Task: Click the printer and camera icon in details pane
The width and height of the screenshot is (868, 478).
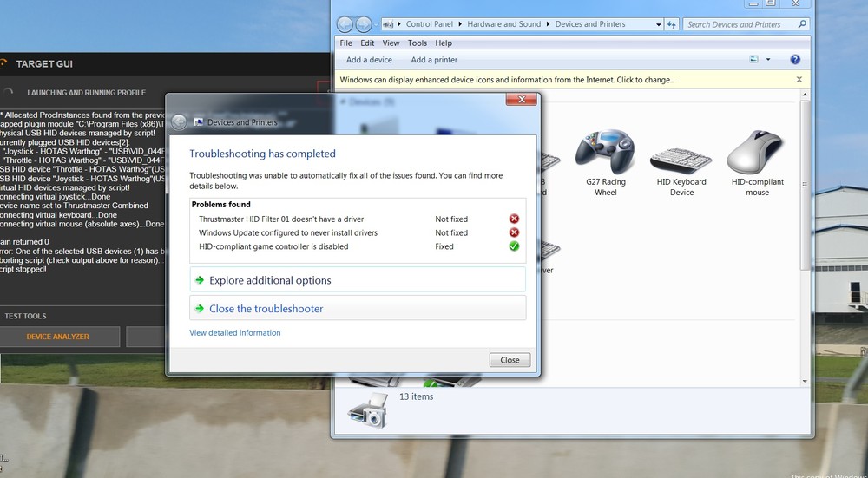Action: [367, 410]
